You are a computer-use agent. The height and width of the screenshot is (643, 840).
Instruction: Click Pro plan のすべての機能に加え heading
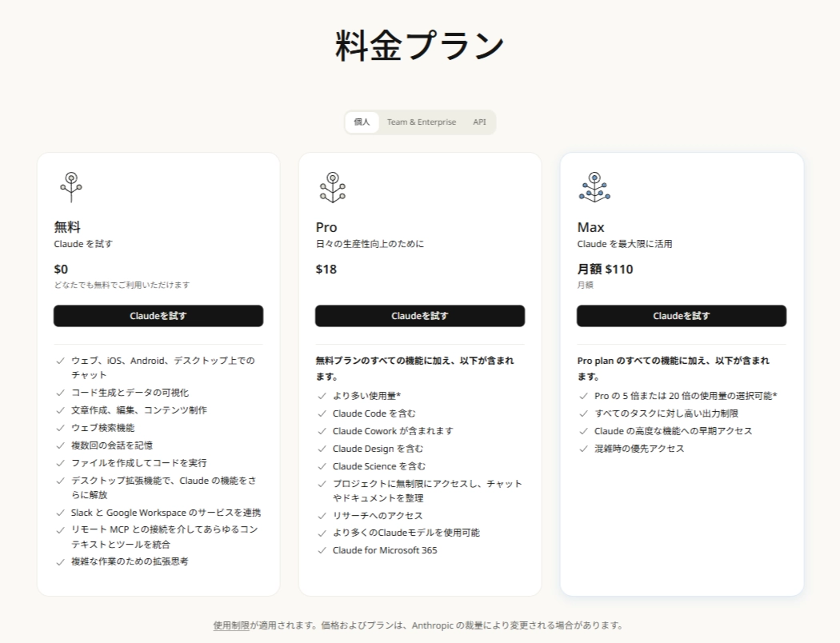[x=674, y=369]
